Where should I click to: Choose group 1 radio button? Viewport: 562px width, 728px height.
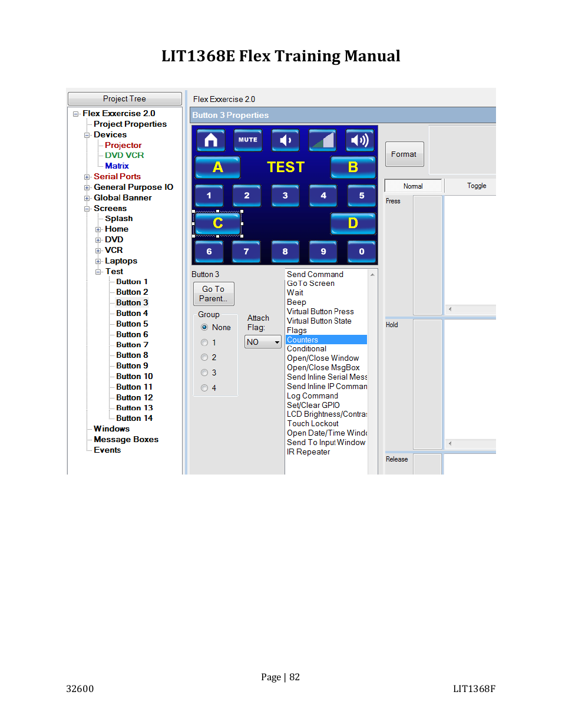pos(204,342)
